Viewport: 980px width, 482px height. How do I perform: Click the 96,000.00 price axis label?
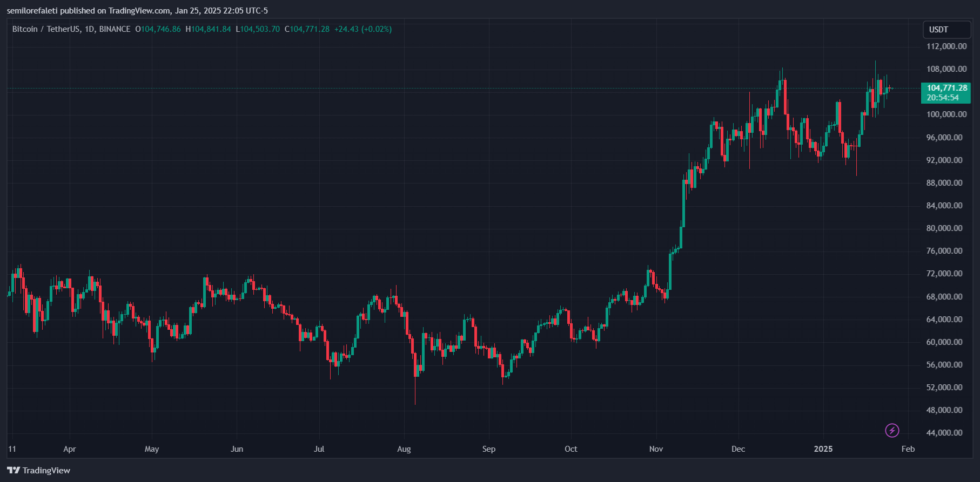944,138
